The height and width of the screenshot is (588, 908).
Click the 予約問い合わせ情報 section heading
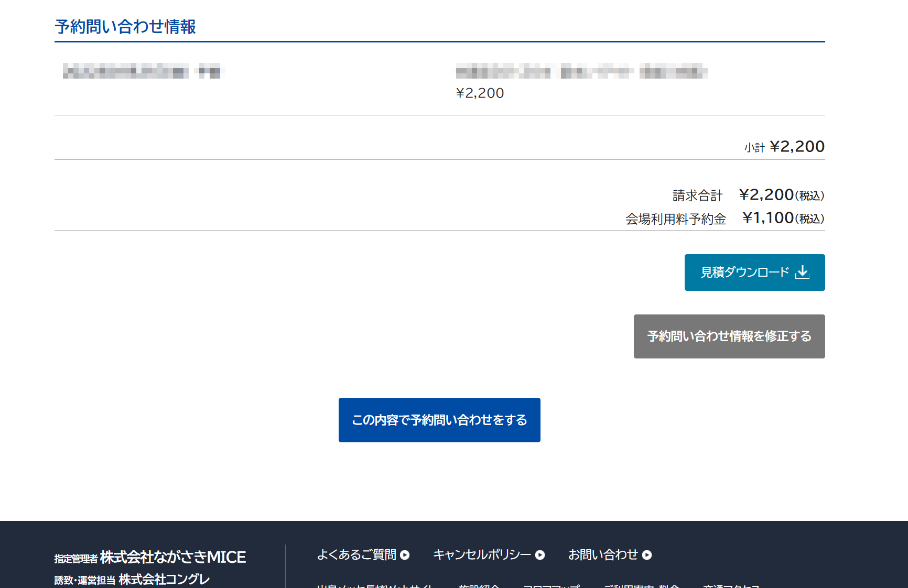[125, 27]
